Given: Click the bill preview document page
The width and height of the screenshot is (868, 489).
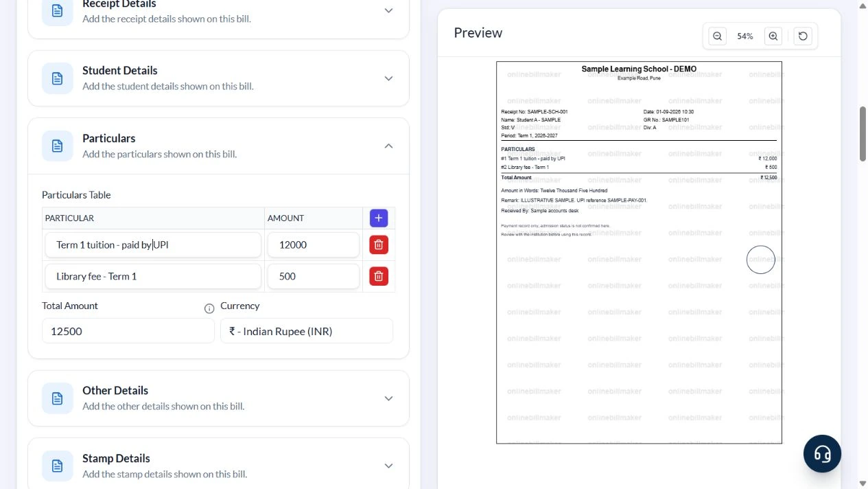Looking at the screenshot, I should [x=639, y=253].
